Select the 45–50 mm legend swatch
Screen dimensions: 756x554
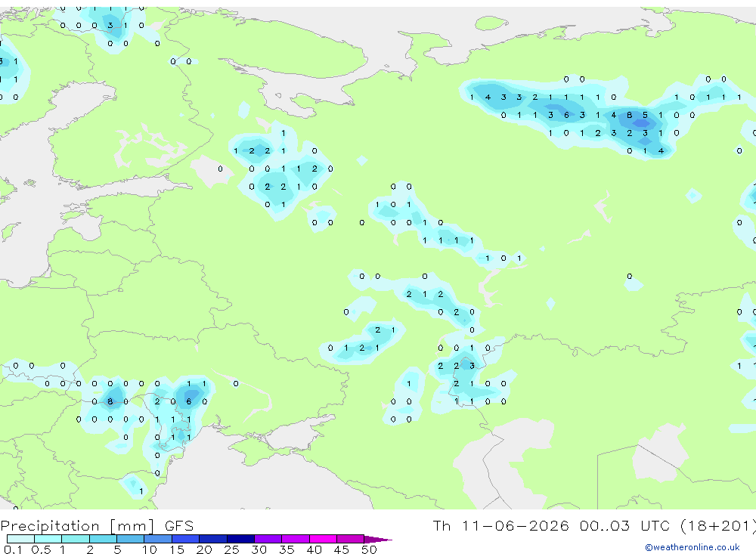(351, 539)
